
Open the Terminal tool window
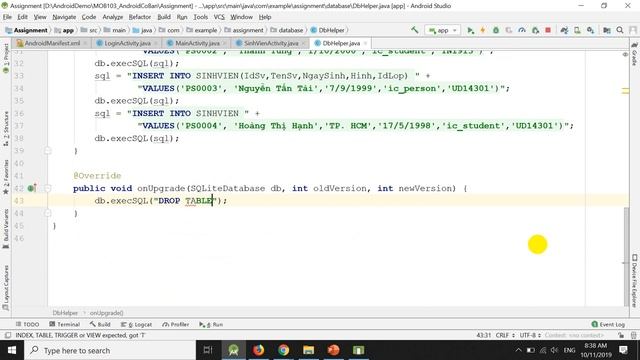click(x=64, y=324)
